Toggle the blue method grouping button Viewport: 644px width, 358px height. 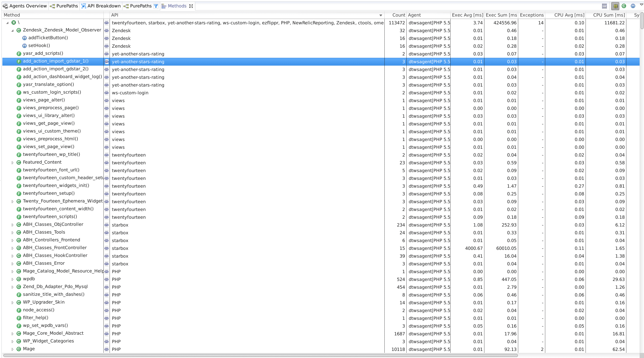(x=633, y=6)
